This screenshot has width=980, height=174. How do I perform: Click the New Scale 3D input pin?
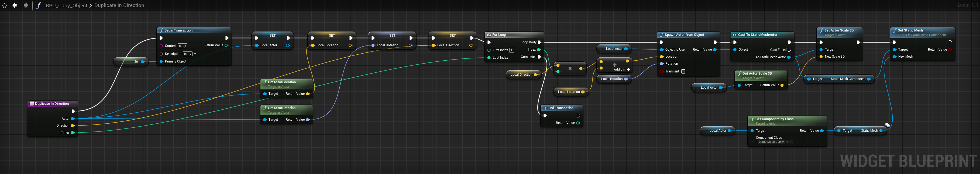click(822, 57)
